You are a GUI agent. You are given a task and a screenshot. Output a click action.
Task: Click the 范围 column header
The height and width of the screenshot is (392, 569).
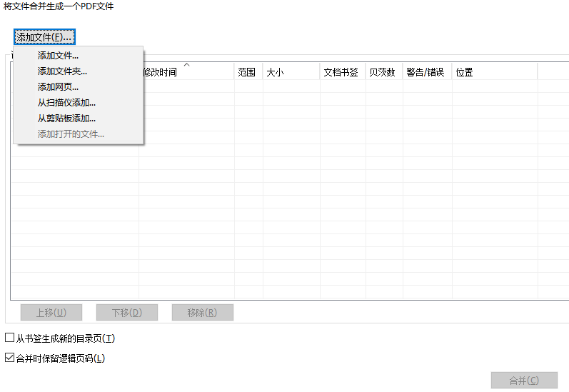tap(248, 72)
